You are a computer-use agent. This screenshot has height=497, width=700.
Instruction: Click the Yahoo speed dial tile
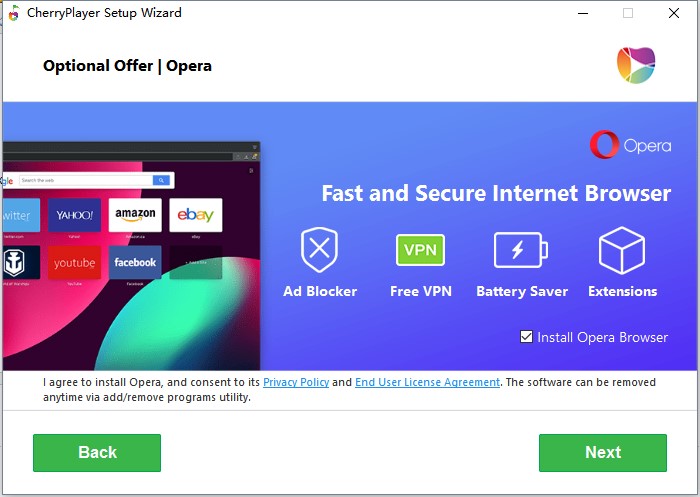click(x=75, y=215)
